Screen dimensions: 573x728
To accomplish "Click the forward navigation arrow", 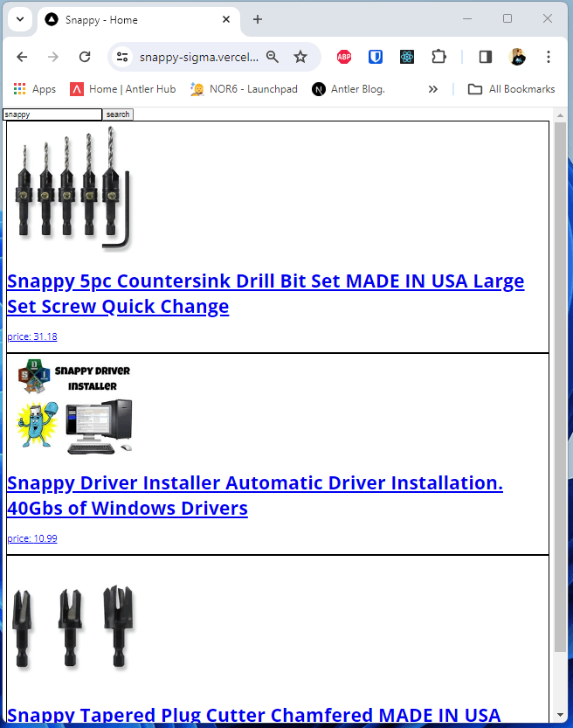I will click(x=53, y=57).
